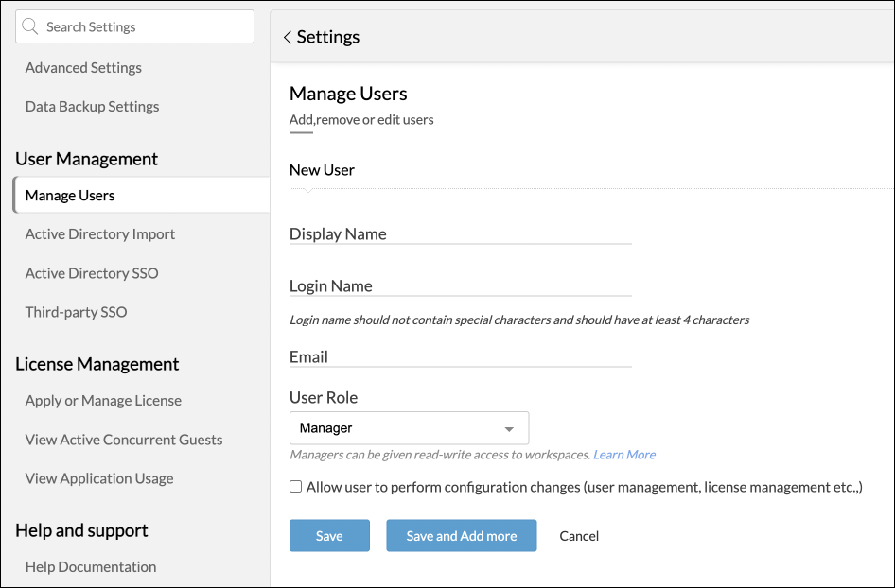Click the back chevron beside Settings
Screen dimensions: 895x588
coord(287,38)
